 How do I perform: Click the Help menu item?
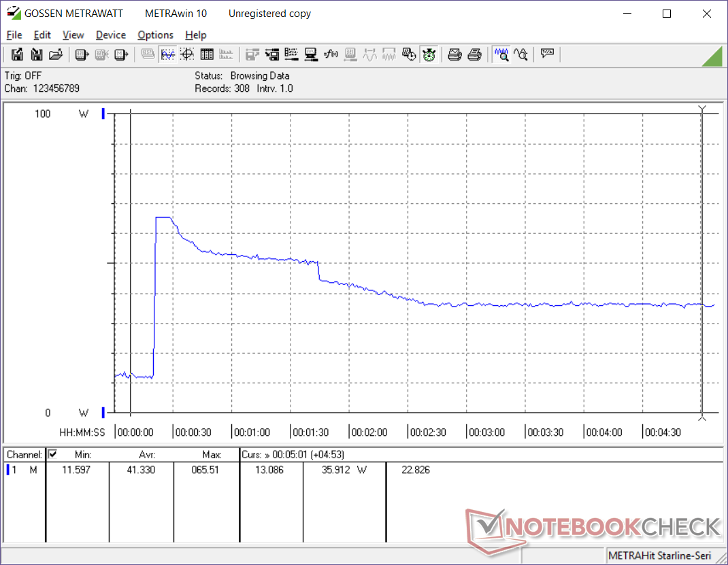[195, 35]
